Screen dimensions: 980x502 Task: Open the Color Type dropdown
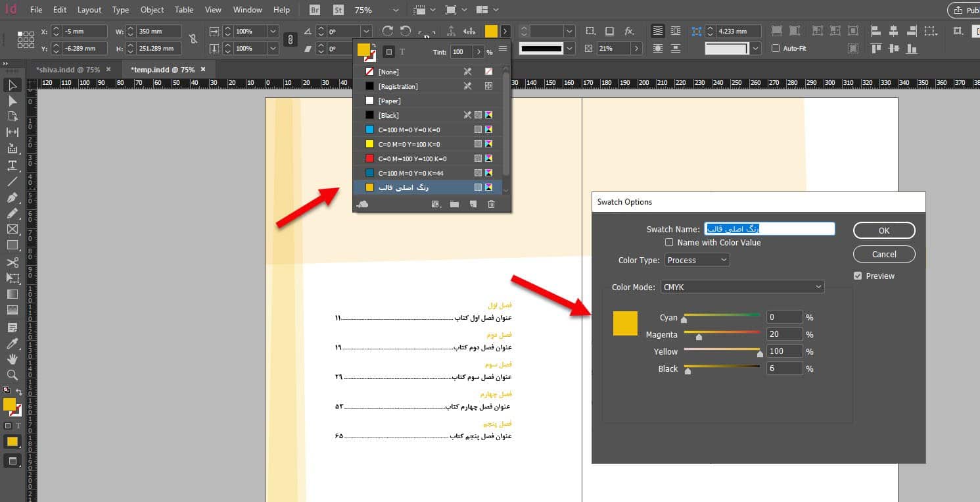point(697,261)
